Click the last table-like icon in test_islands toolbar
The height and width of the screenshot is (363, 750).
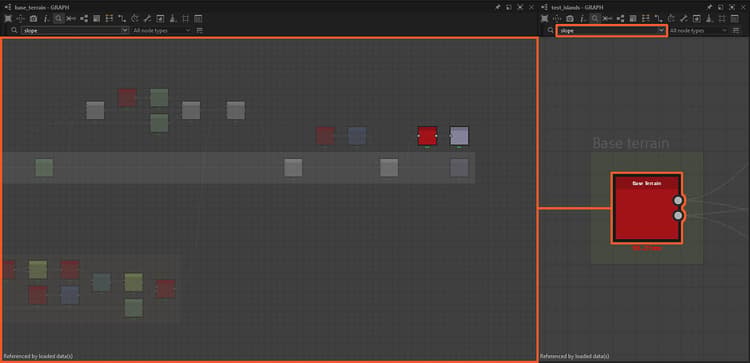coord(735,19)
